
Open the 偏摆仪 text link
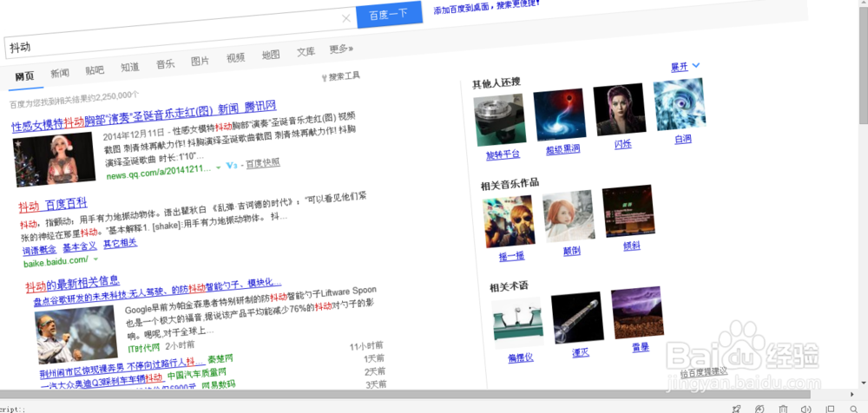click(521, 357)
